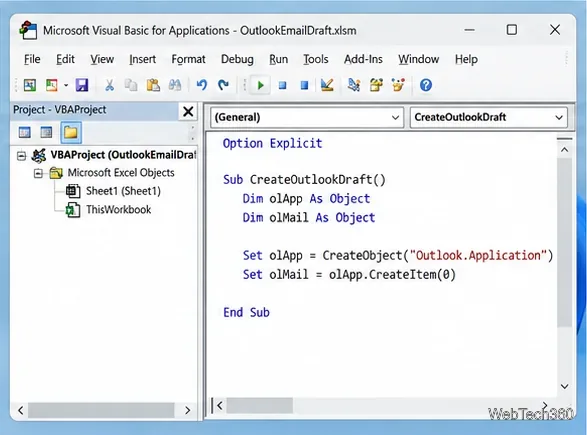
Task: Open the Properties Window toolbar icon
Action: tap(376, 85)
